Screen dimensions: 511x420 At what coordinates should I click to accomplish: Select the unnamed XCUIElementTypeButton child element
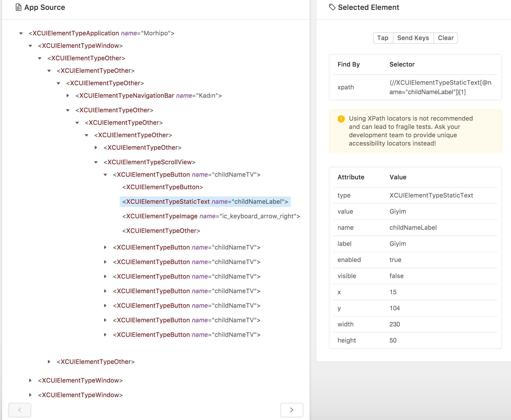pos(162,187)
